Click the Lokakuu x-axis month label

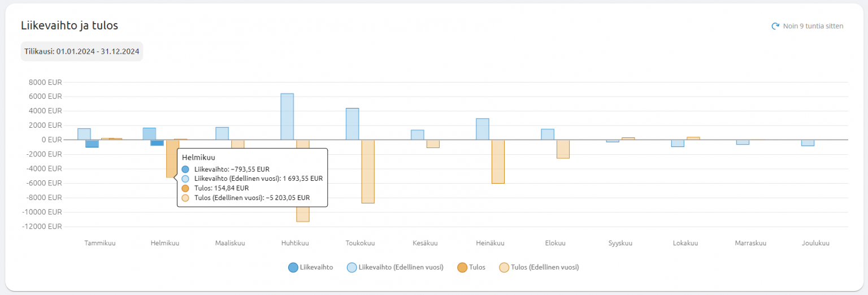pos(685,244)
